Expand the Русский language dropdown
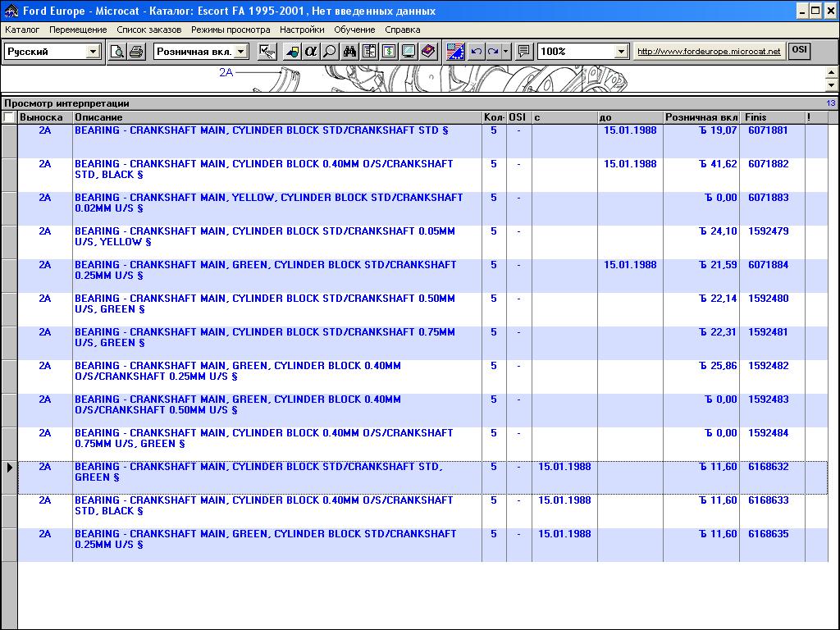The height and width of the screenshot is (630, 840). click(x=93, y=52)
